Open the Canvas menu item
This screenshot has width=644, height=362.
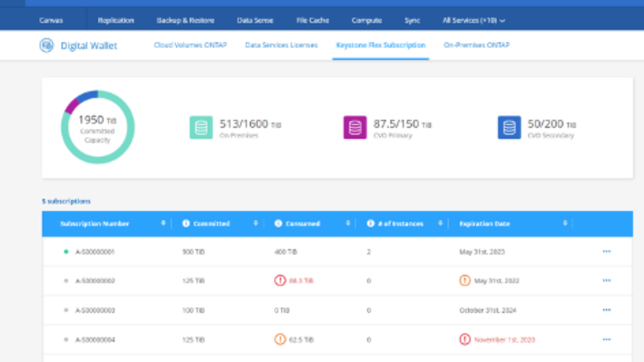coord(51,21)
